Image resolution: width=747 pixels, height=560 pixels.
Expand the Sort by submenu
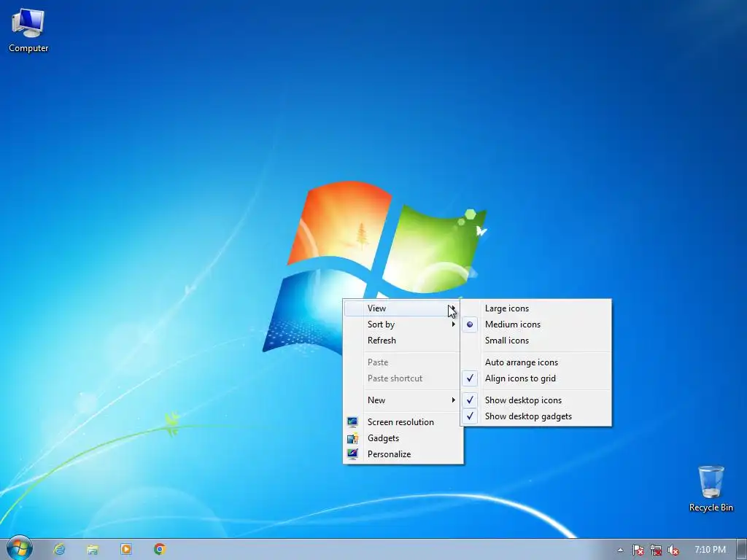(x=403, y=324)
